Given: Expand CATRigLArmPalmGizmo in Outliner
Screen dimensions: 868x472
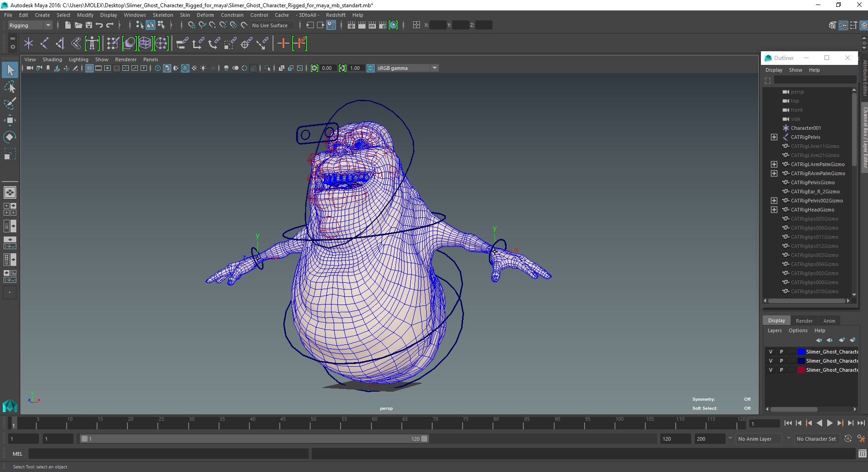Looking at the screenshot, I should click(774, 164).
